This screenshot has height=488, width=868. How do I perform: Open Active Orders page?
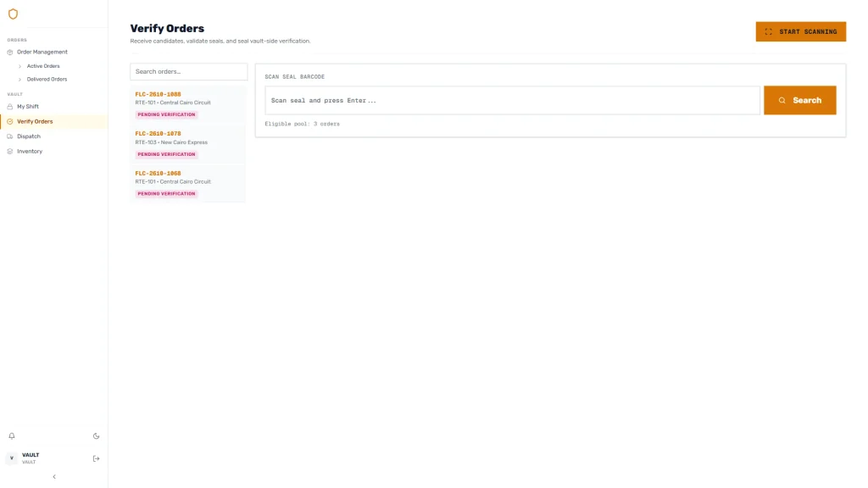coord(43,66)
